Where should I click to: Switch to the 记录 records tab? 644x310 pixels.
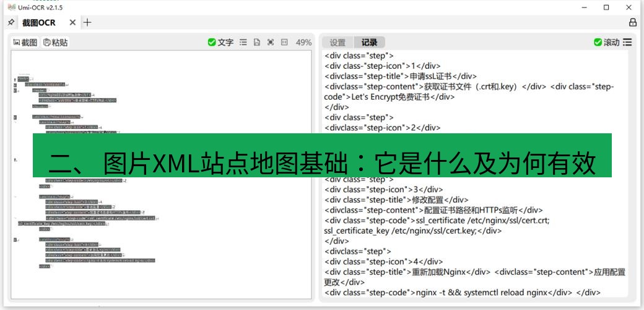[369, 42]
